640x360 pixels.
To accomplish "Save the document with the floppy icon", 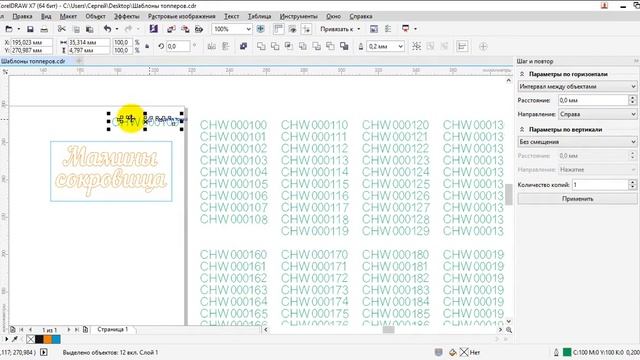I will (x=30, y=29).
